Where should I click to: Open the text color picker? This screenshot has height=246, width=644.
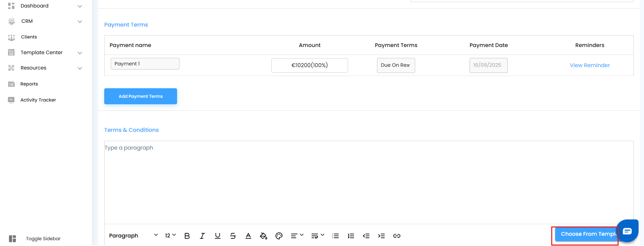click(248, 236)
